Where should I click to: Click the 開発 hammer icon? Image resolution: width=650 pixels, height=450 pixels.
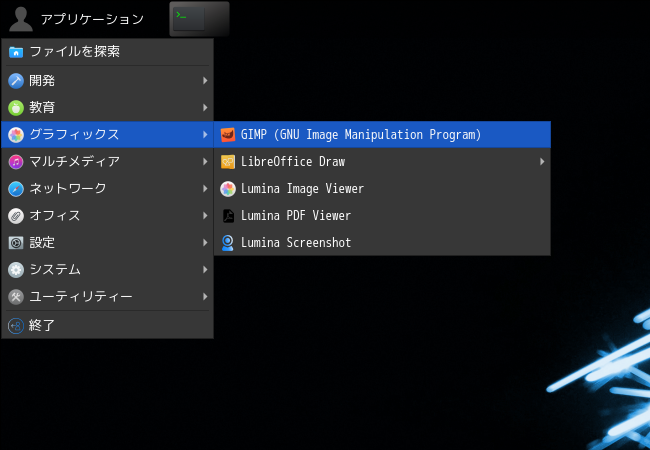pos(16,81)
